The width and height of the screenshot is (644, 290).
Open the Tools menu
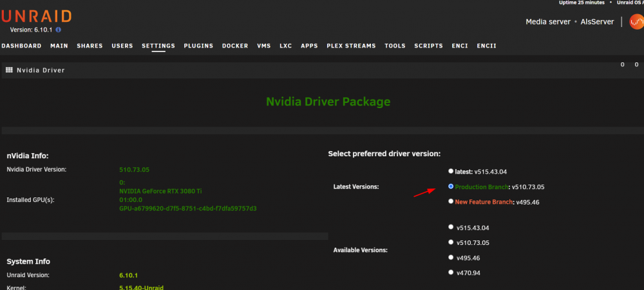395,46
